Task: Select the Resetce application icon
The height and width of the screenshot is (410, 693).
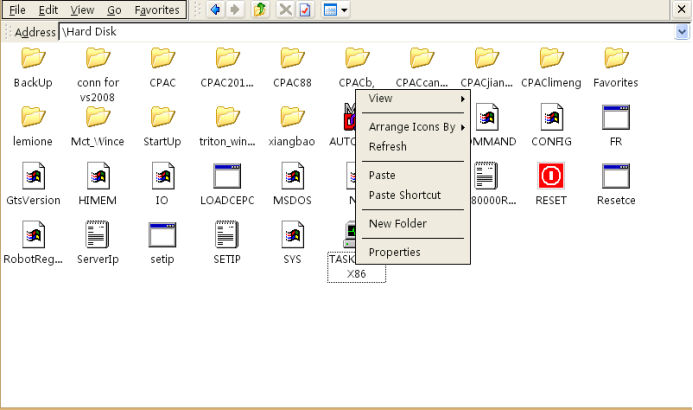Action: point(616,176)
